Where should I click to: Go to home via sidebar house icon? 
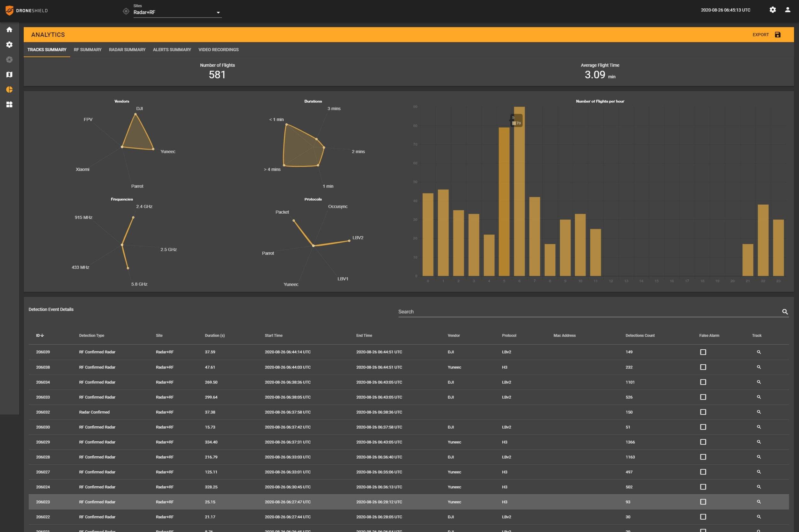pos(10,29)
